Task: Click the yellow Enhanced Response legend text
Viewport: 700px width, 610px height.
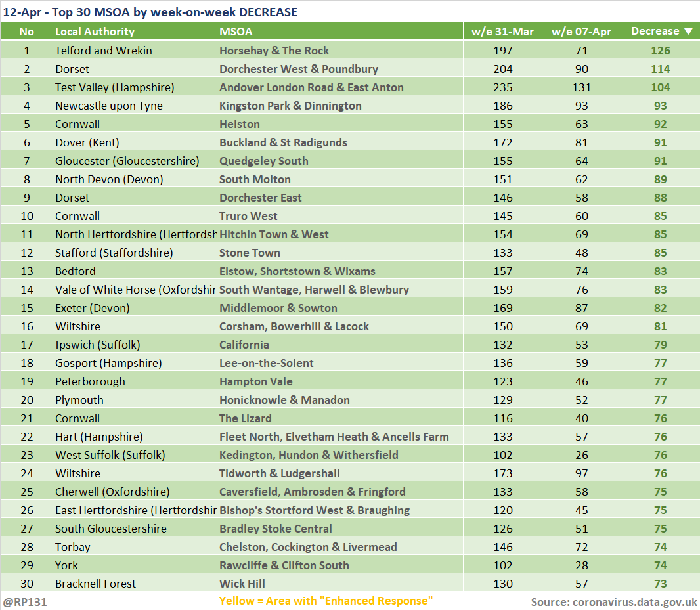Action: point(326,601)
